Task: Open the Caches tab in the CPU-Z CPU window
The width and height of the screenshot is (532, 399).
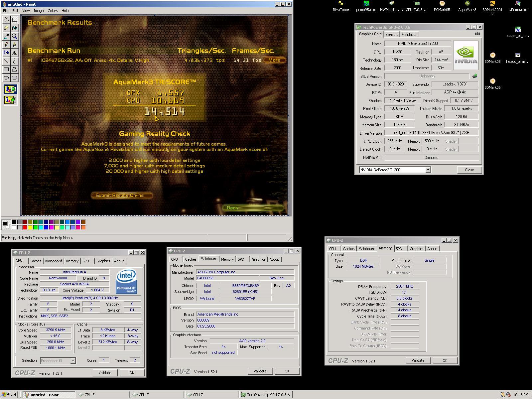Action: click(36, 261)
